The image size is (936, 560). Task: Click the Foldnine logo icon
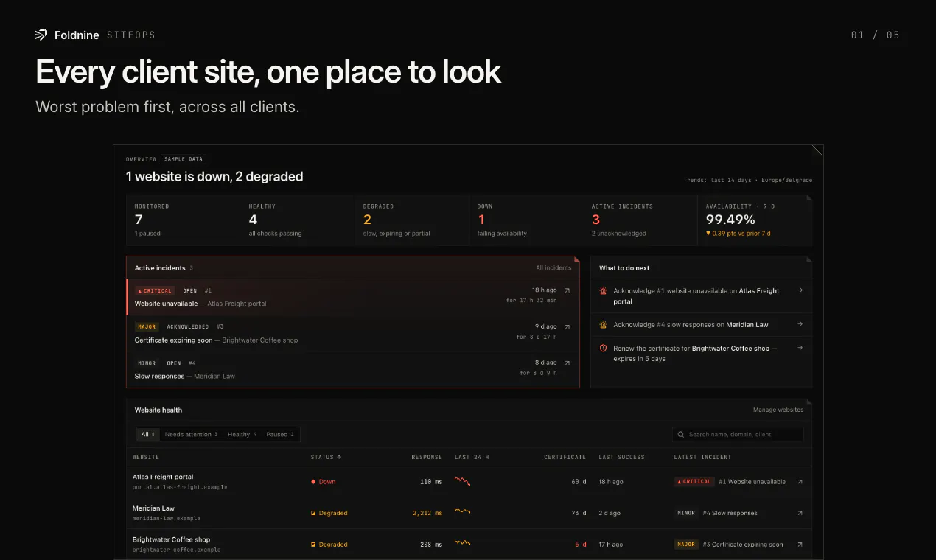41,35
